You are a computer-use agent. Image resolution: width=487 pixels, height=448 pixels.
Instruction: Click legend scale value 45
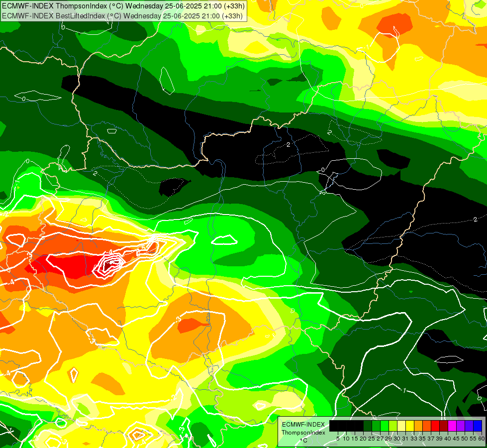456,439
